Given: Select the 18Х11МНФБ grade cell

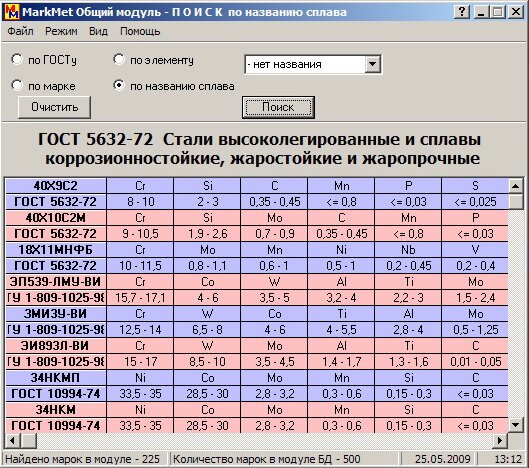Looking at the screenshot, I should [x=56, y=250].
